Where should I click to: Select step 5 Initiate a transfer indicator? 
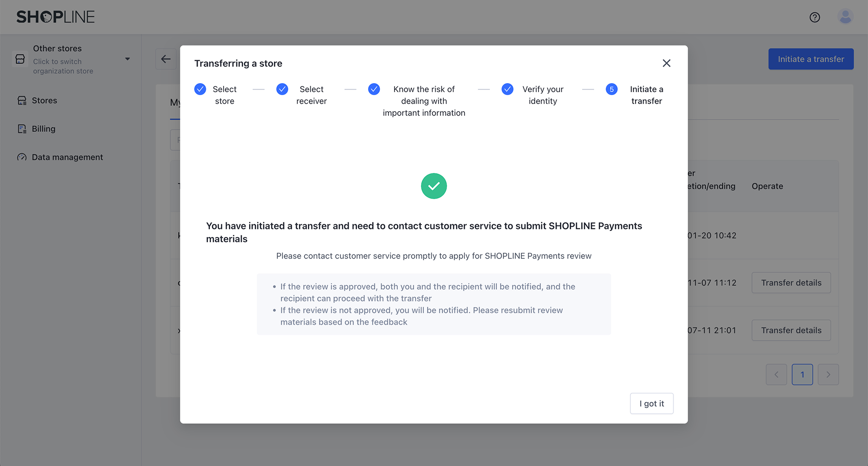coord(611,89)
